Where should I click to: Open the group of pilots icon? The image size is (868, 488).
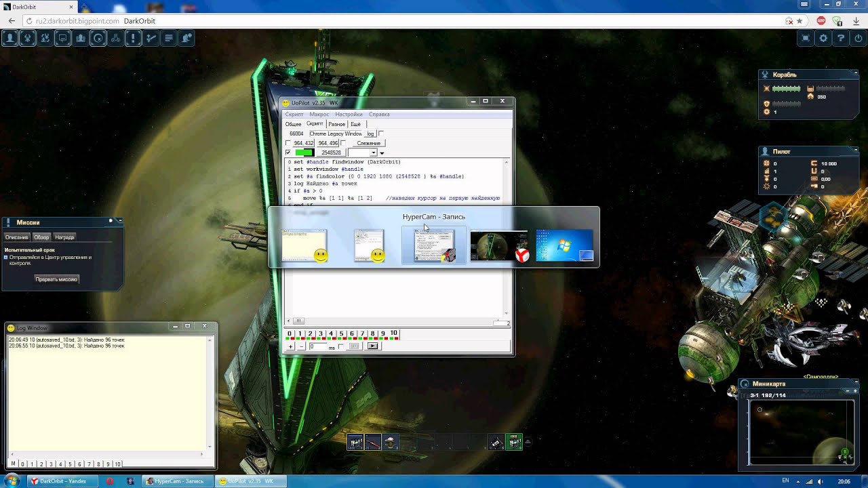pos(81,39)
